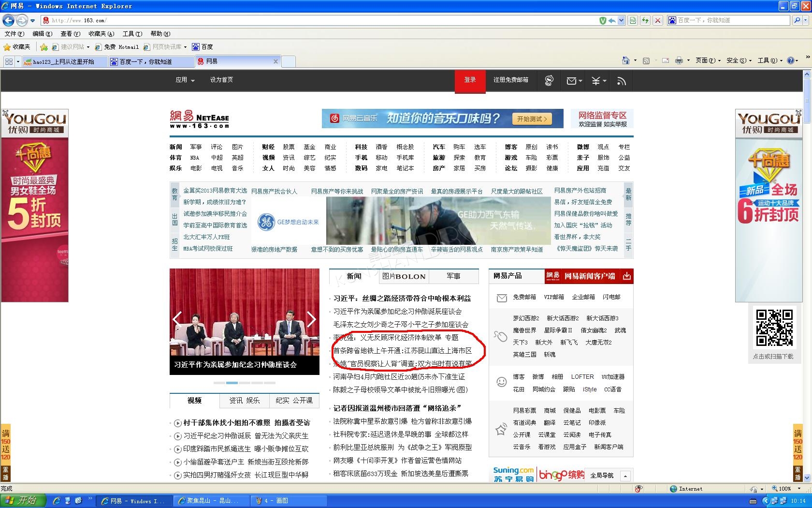Viewport: 812px width, 508px height.
Task: Click the printer icon
Action: (679, 60)
